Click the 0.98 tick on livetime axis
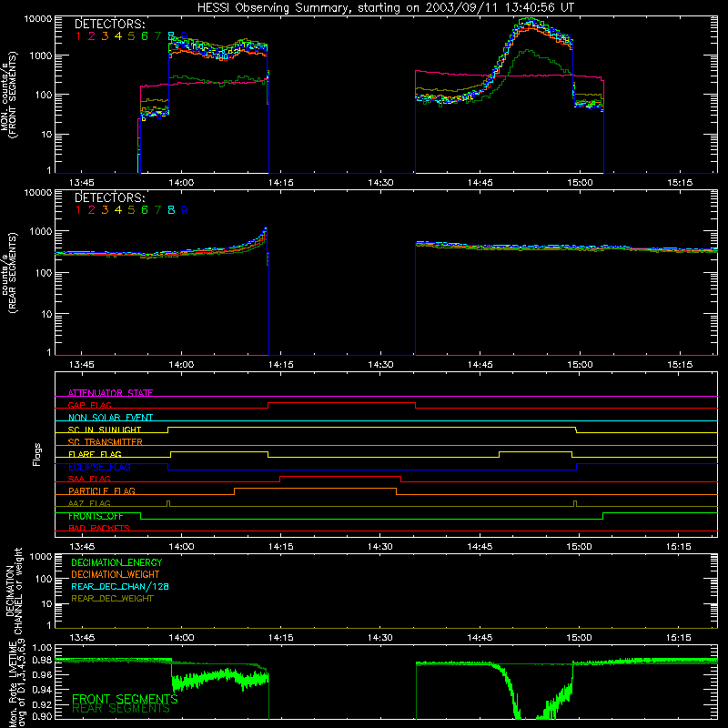The image size is (728, 728). (x=43, y=661)
